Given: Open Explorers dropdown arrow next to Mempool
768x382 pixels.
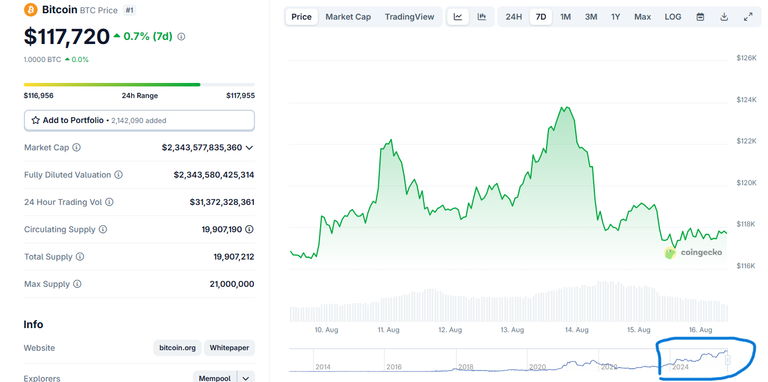Looking at the screenshot, I should (x=246, y=378).
